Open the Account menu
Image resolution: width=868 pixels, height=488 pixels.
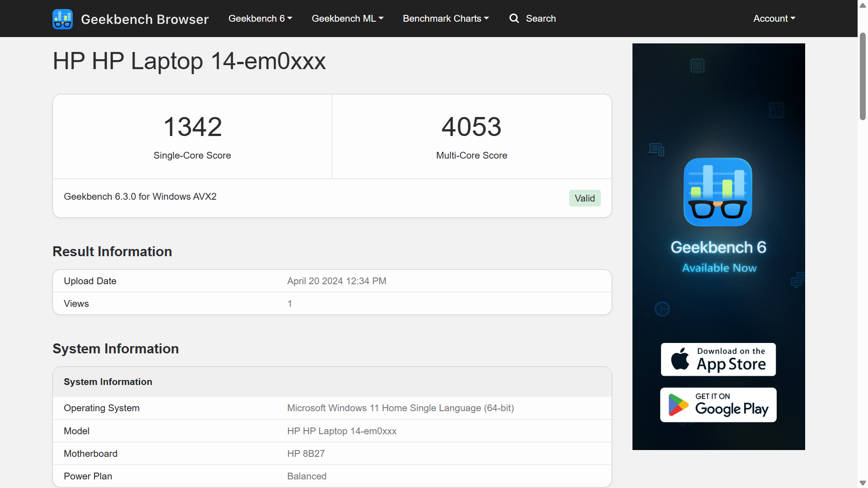(774, 19)
